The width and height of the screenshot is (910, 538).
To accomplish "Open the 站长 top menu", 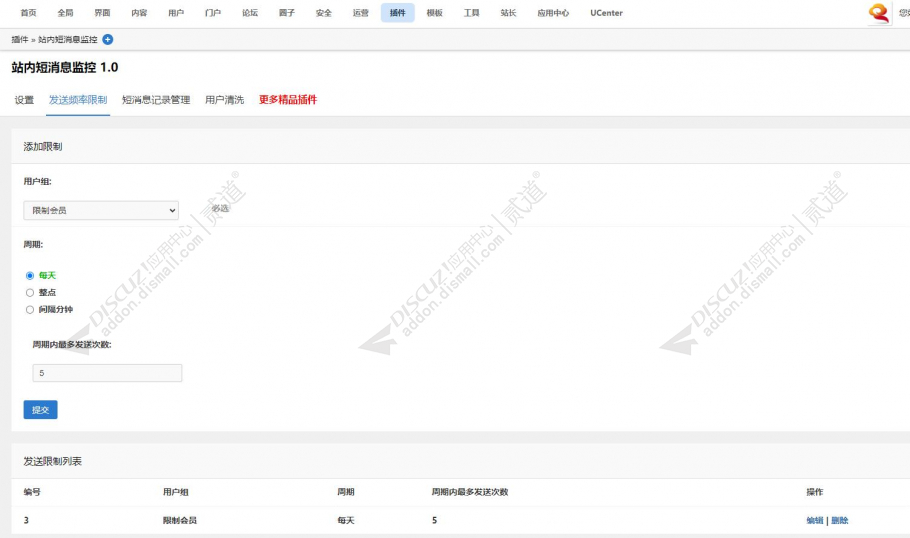I will click(508, 13).
